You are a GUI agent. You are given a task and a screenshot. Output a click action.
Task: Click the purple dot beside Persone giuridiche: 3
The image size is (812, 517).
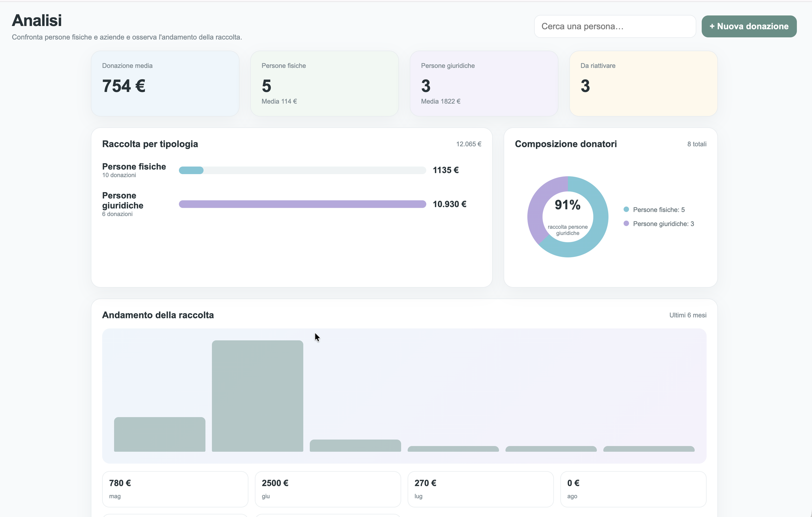click(626, 223)
